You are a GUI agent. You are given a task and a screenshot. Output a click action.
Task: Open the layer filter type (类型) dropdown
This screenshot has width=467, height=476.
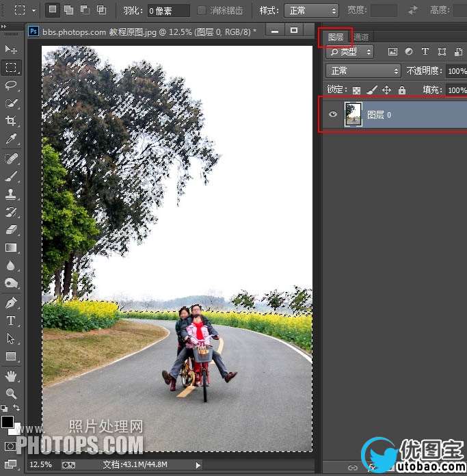(x=350, y=51)
